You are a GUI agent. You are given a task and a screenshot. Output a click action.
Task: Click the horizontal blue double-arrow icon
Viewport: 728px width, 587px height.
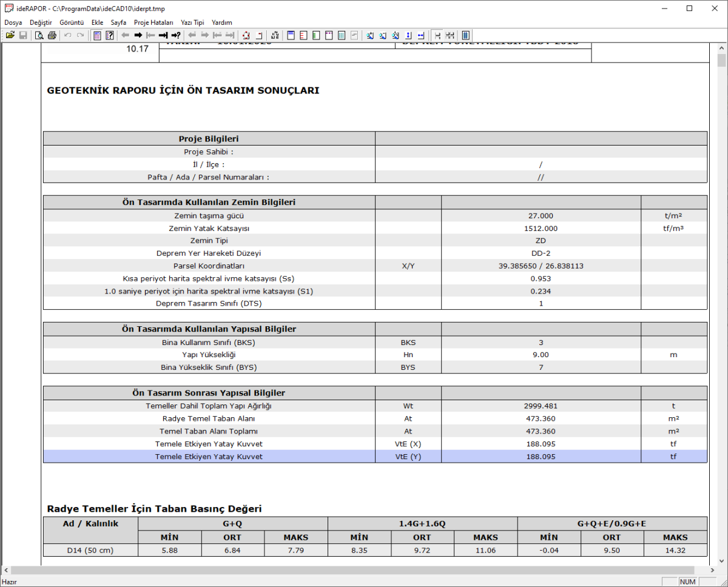coord(421,35)
